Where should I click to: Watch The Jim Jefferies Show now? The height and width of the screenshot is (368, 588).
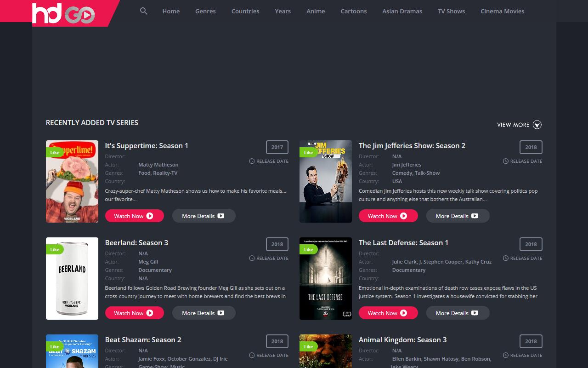pos(388,216)
